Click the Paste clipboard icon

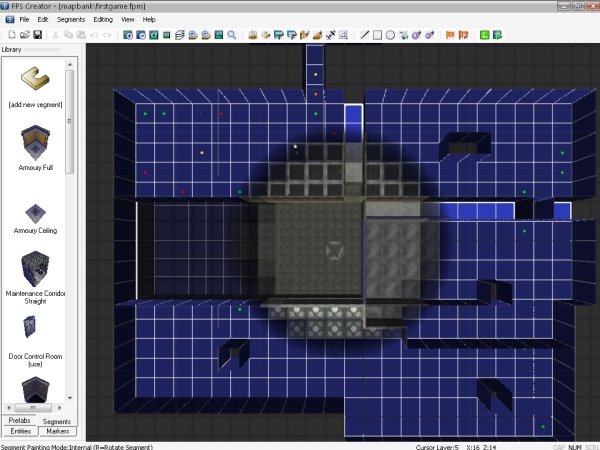tap(81, 35)
